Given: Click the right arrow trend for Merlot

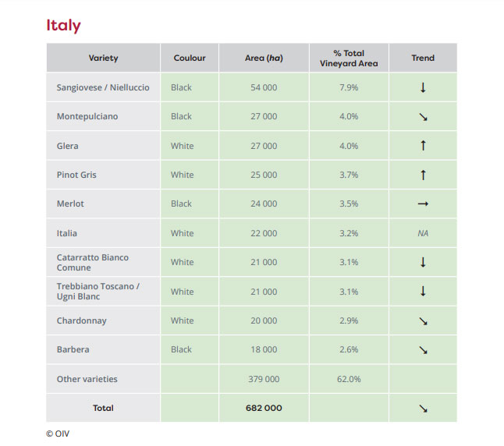Looking at the screenshot, I should [x=423, y=204].
